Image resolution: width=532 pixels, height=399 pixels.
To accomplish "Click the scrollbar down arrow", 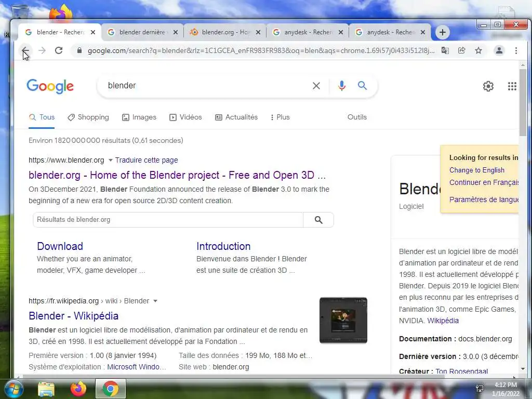I will [523, 369].
